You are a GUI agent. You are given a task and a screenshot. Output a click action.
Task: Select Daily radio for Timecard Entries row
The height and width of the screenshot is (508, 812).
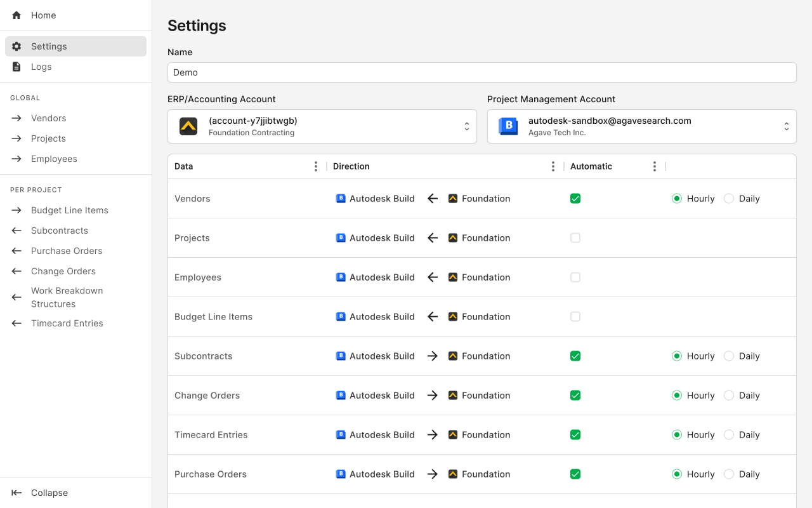pos(729,435)
